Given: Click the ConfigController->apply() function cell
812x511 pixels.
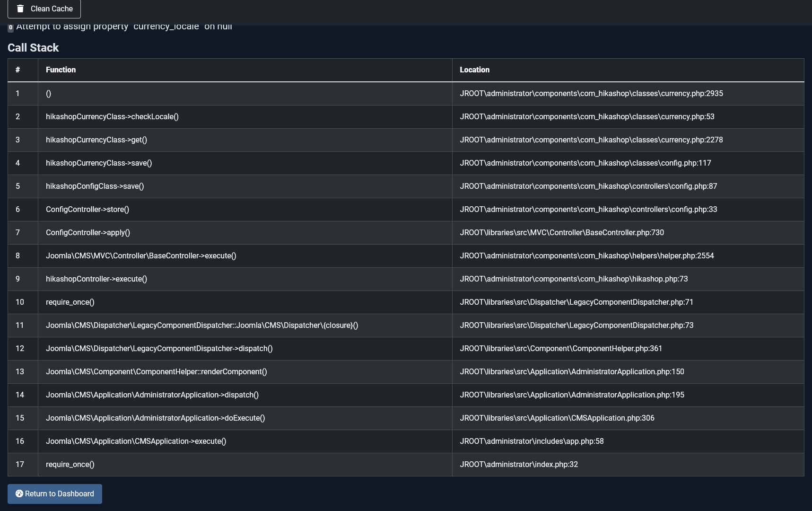Looking at the screenshot, I should [x=88, y=232].
